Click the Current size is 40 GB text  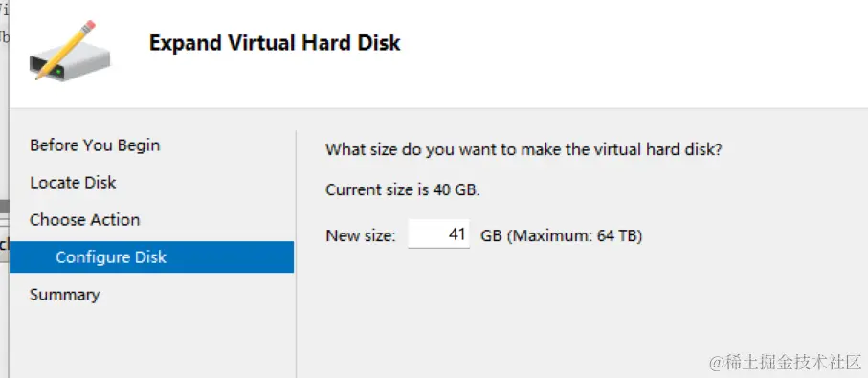pyautogui.click(x=403, y=189)
